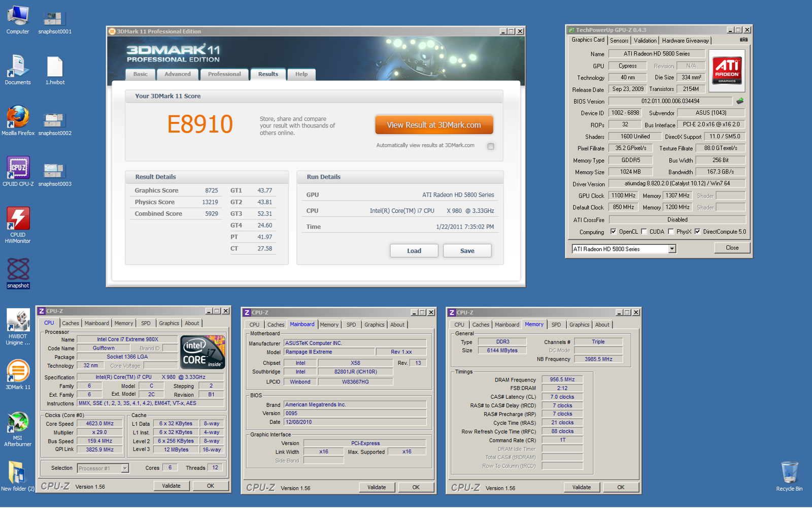This screenshot has width=812, height=508.
Task: Click GPU-Z window title bar icon
Action: 571,30
